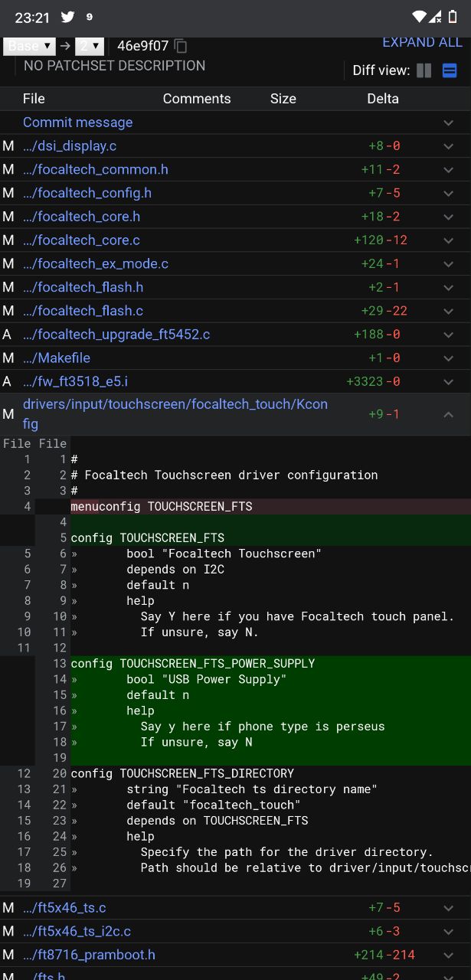Copy the commit hash 46e9f07
The height and width of the screenshot is (980, 471).
coord(181,46)
